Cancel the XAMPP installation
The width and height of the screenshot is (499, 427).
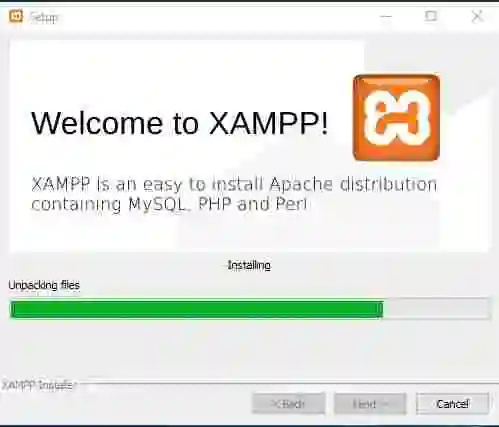pyautogui.click(x=452, y=404)
